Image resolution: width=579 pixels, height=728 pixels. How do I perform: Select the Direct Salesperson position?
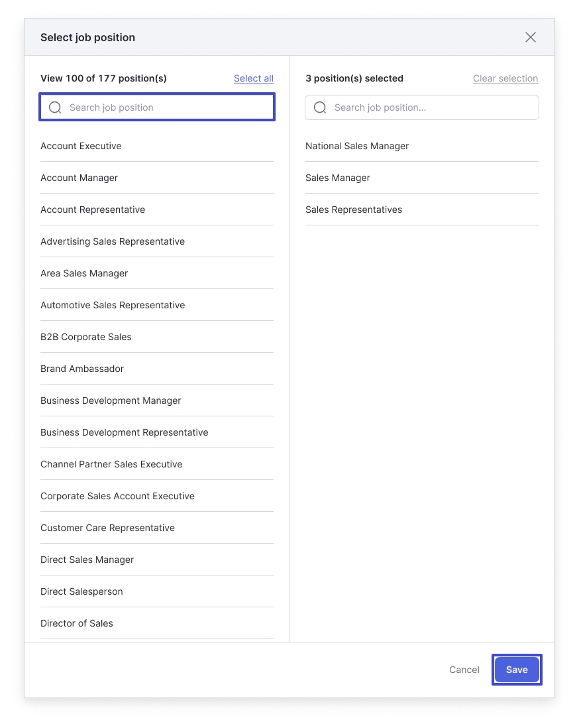coord(81,591)
